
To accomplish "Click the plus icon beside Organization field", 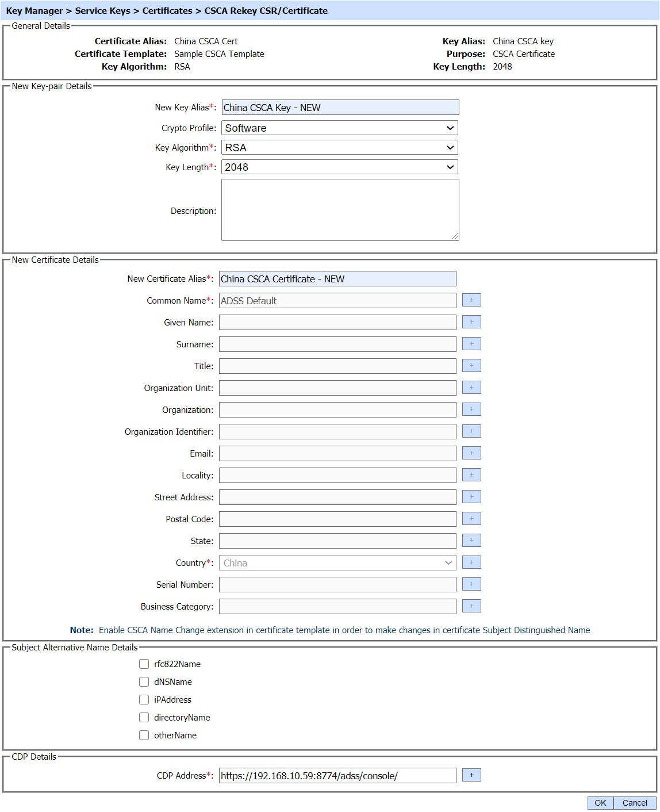I will tap(471, 409).
